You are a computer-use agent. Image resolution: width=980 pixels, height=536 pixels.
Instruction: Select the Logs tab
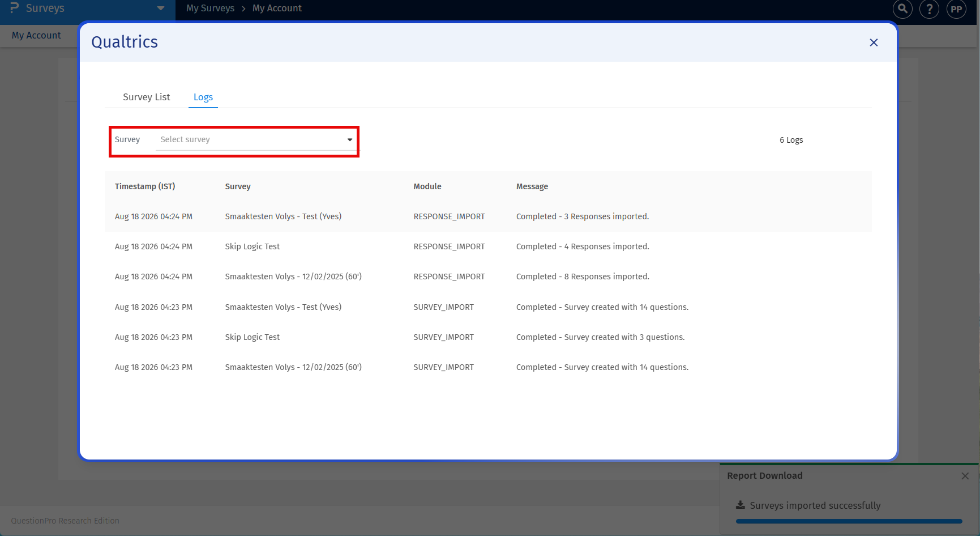(x=203, y=97)
